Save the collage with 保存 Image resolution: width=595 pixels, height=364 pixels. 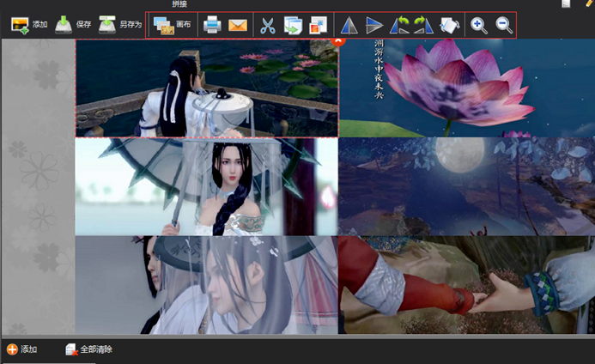[73, 25]
